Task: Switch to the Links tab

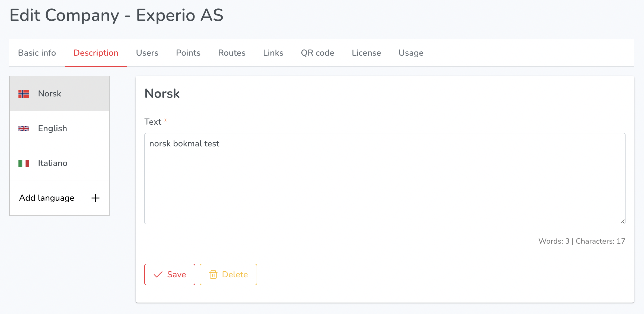Action: [x=273, y=53]
